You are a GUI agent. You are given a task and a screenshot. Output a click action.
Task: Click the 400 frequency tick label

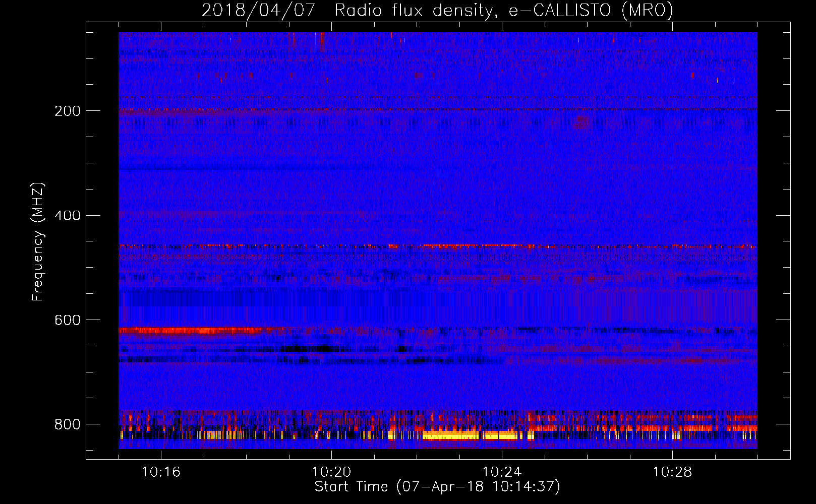(x=68, y=216)
